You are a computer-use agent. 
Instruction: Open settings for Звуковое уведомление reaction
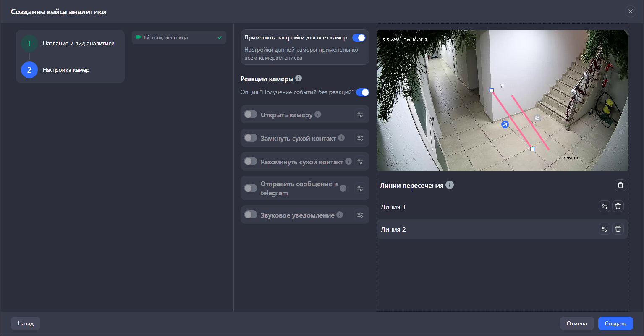pos(360,215)
